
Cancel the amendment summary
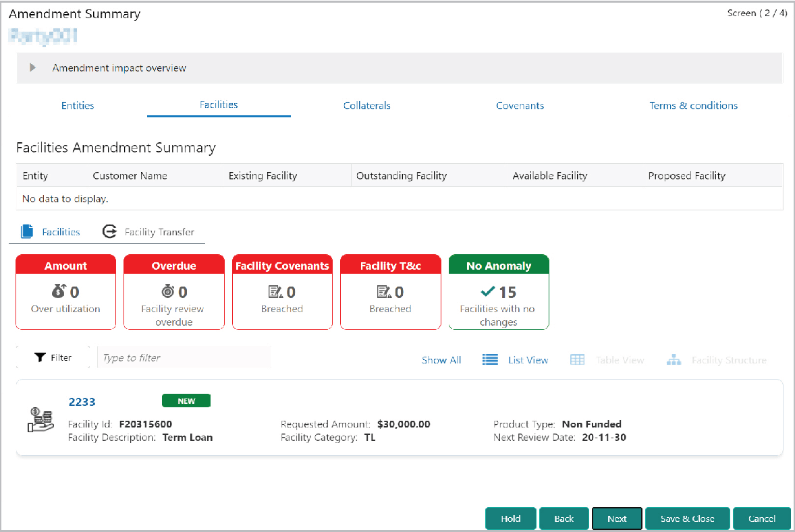click(x=761, y=519)
